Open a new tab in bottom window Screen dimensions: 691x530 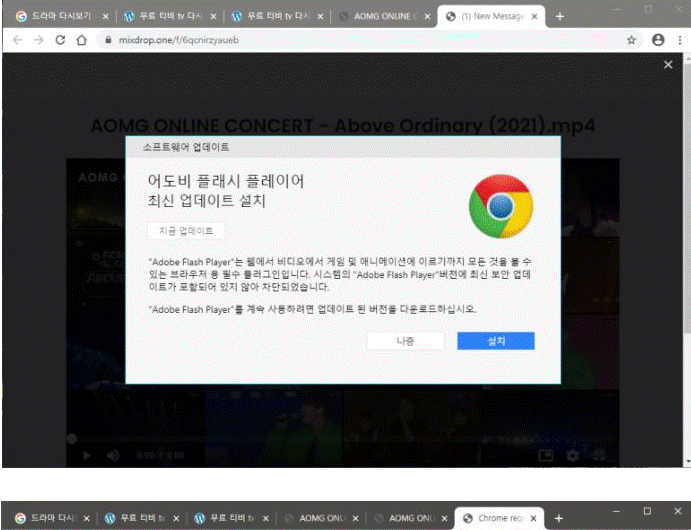[x=559, y=518]
